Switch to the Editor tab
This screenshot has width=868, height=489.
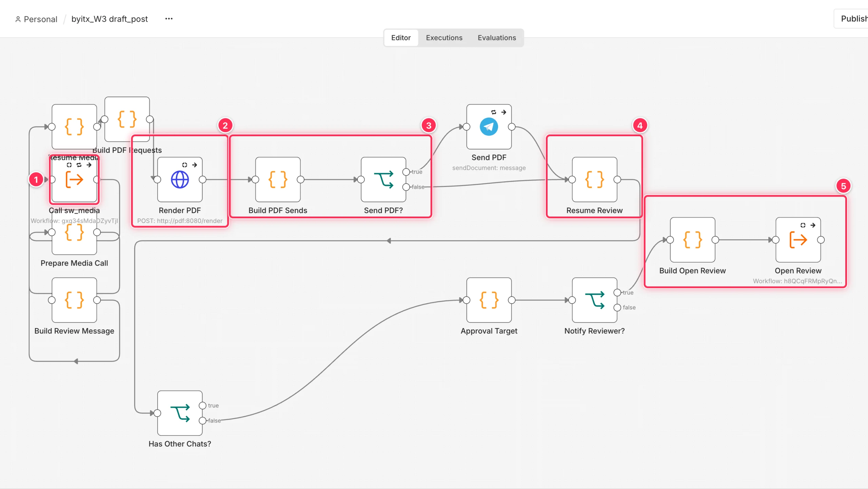401,38
